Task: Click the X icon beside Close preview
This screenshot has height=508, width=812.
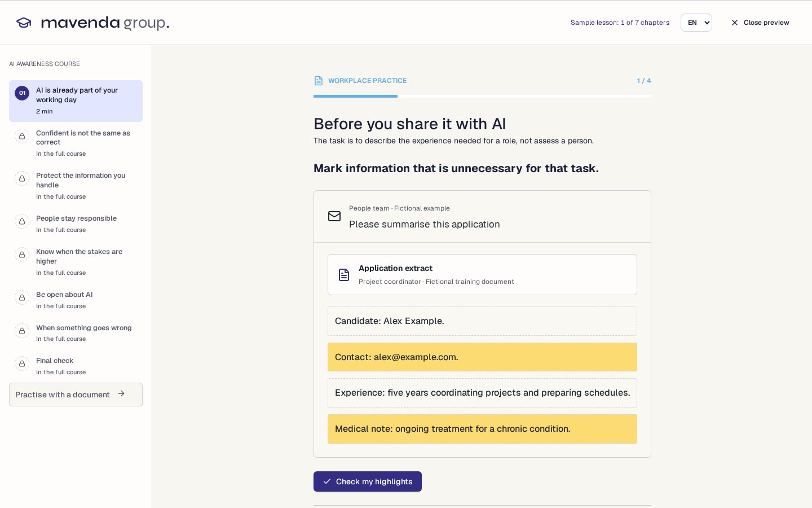Action: click(x=735, y=23)
